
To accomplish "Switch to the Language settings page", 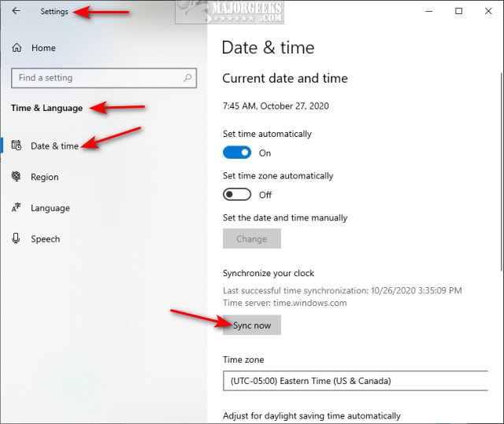I will coord(50,208).
